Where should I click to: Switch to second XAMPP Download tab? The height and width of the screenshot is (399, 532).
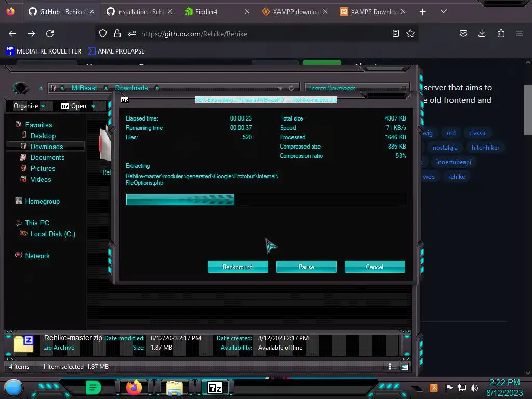(x=373, y=12)
